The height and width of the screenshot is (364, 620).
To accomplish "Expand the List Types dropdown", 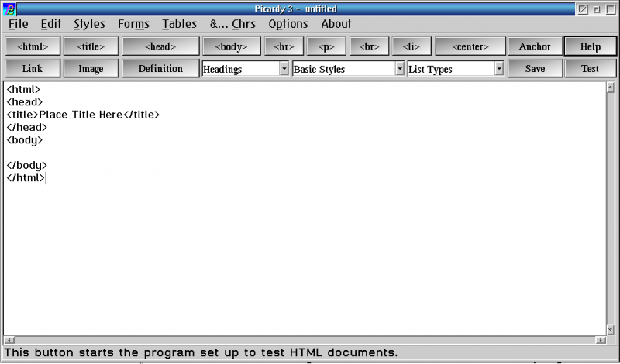I will coord(499,69).
